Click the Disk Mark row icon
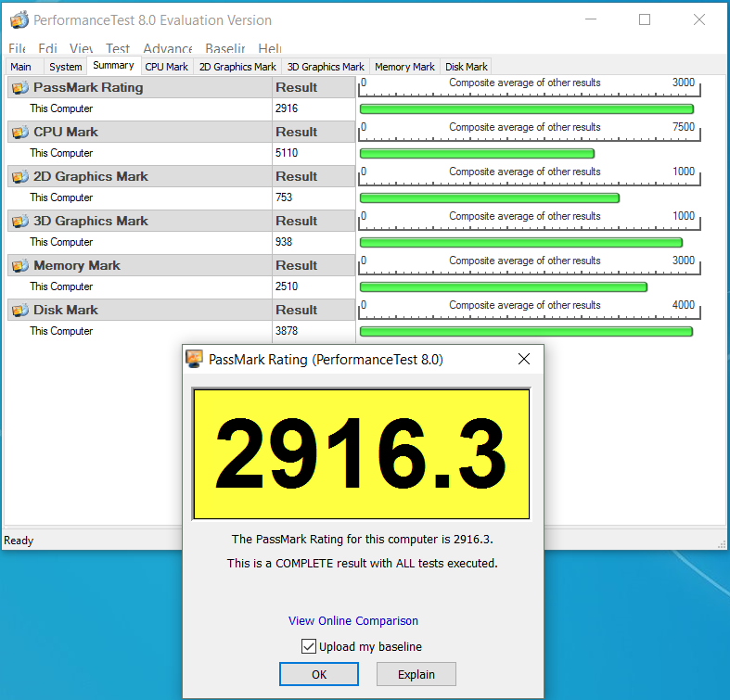 (x=20, y=310)
